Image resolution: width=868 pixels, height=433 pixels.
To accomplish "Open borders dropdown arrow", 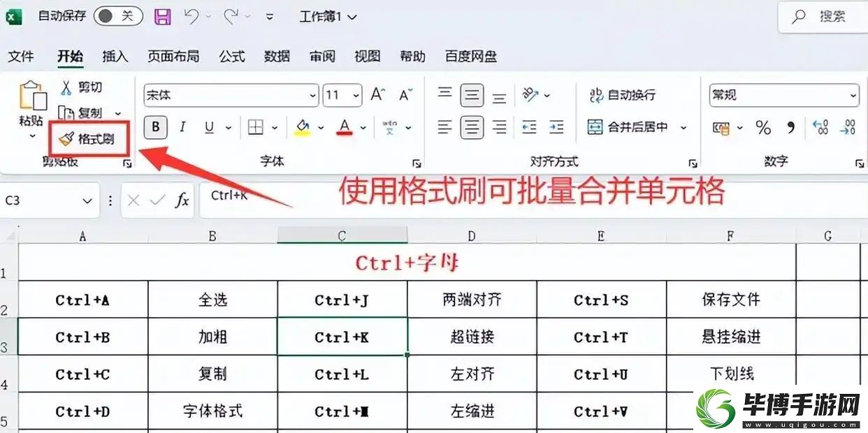I will (274, 128).
